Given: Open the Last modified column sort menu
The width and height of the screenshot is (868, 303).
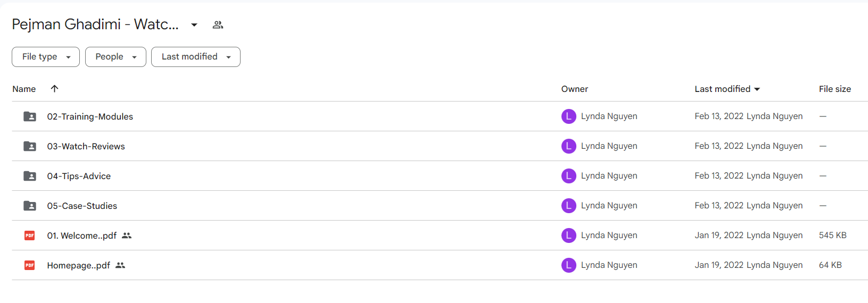Looking at the screenshot, I should click(x=727, y=89).
